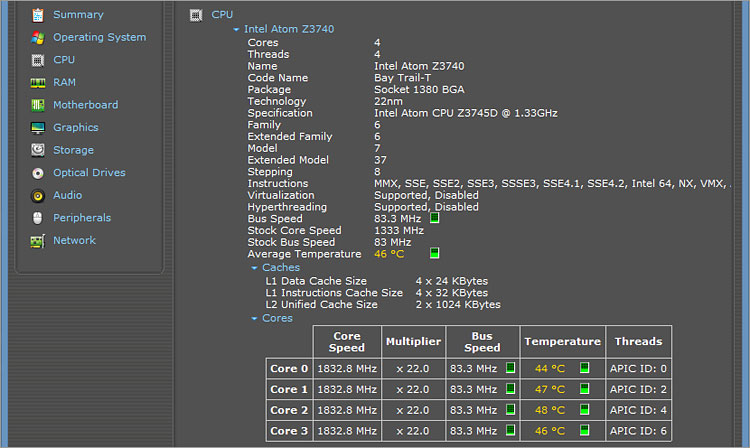Click 'Intel Atom CPU Z3745D @ 1.33GHz' specification
The height and width of the screenshot is (448, 750).
click(465, 113)
